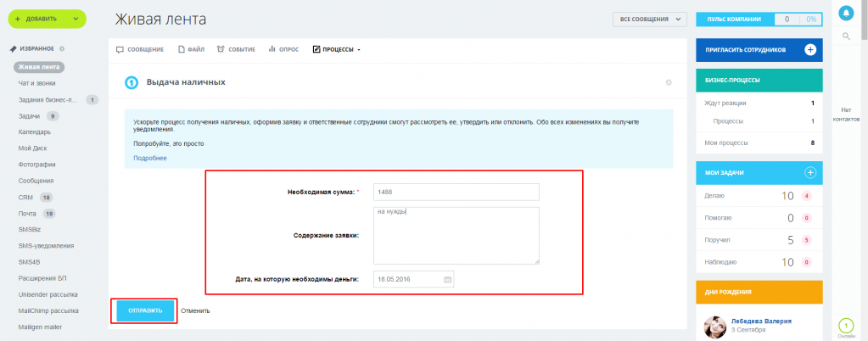The height and width of the screenshot is (341, 868).
Task: Open Unisender рассылка in the sidebar
Action: tap(48, 294)
